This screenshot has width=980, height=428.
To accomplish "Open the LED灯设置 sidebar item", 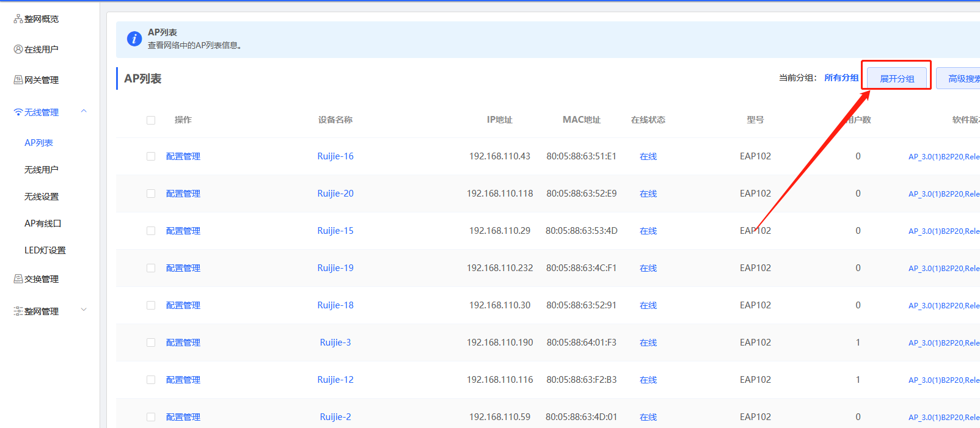I will pos(45,250).
